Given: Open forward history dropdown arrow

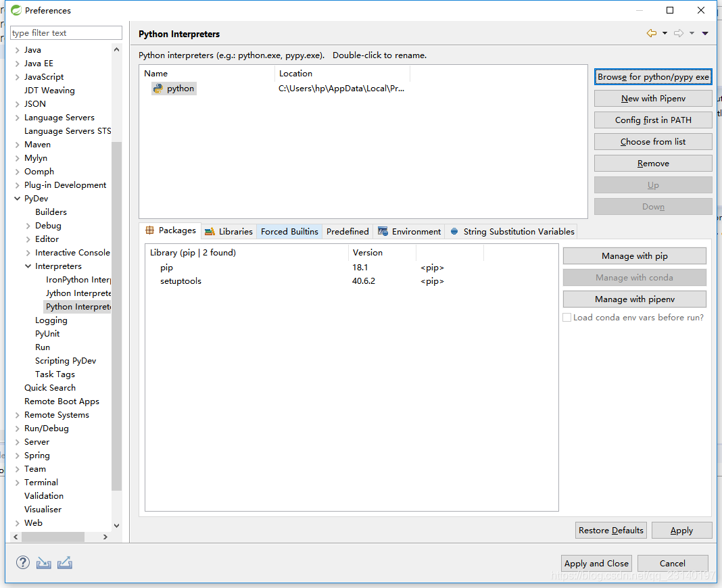Looking at the screenshot, I should click(x=692, y=33).
